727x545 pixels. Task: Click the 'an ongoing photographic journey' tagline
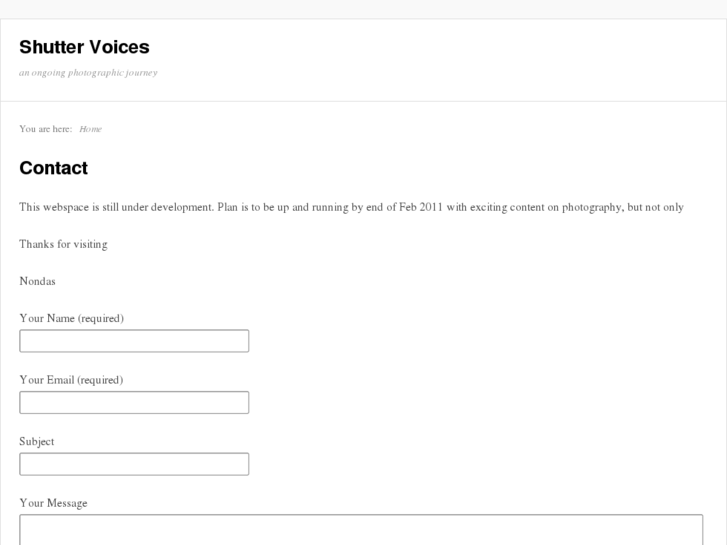click(x=88, y=73)
